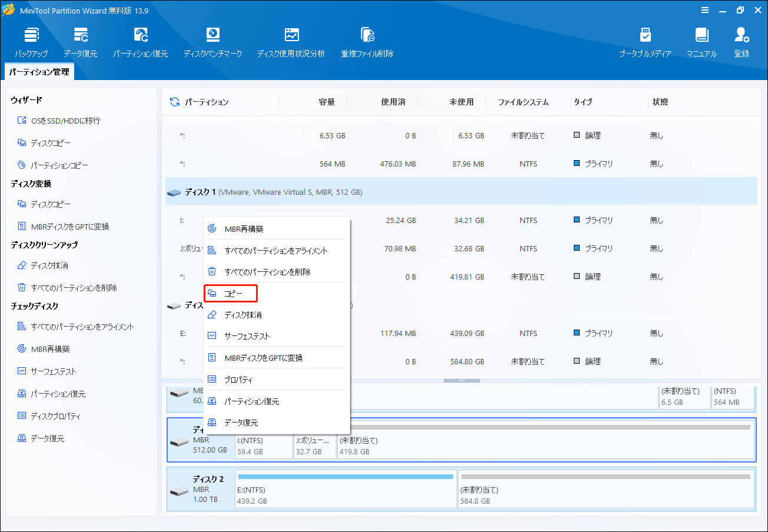This screenshot has width=768, height=532.
Task: Select MBRディスクをGPTに変換 in sidebar
Action: pyautogui.click(x=63, y=227)
